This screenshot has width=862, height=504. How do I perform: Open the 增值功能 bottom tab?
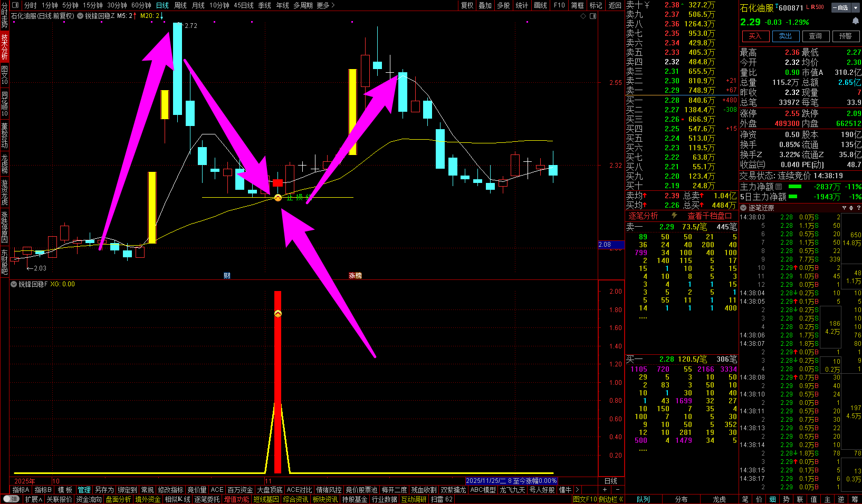(x=236, y=499)
